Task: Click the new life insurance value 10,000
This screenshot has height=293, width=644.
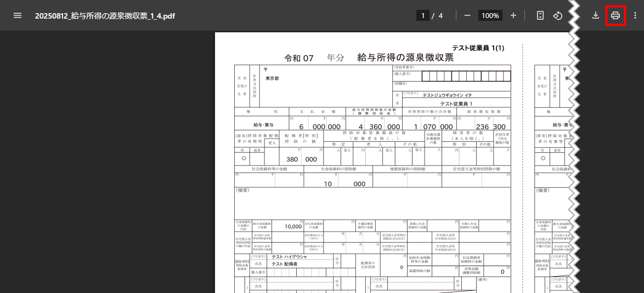Action: pos(293,226)
